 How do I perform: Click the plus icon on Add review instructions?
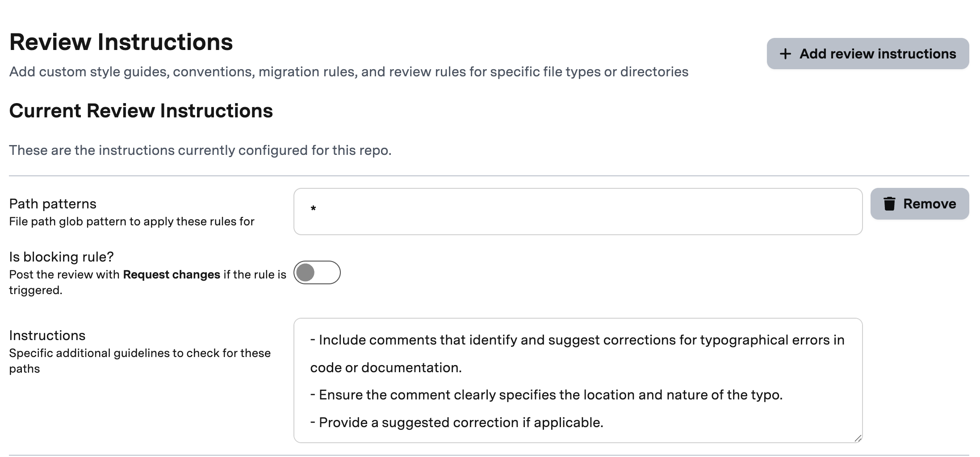785,54
